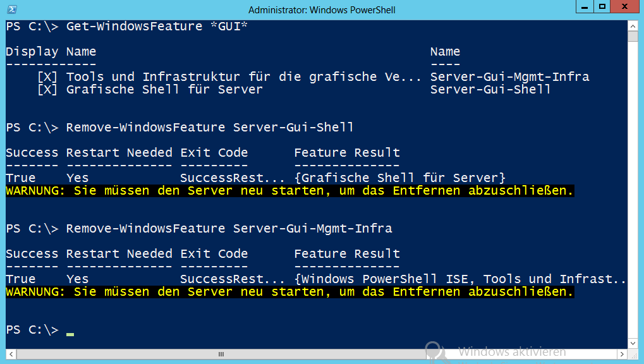This screenshot has width=644, height=364.
Task: Minimize the PowerShell window
Action: (585, 7)
